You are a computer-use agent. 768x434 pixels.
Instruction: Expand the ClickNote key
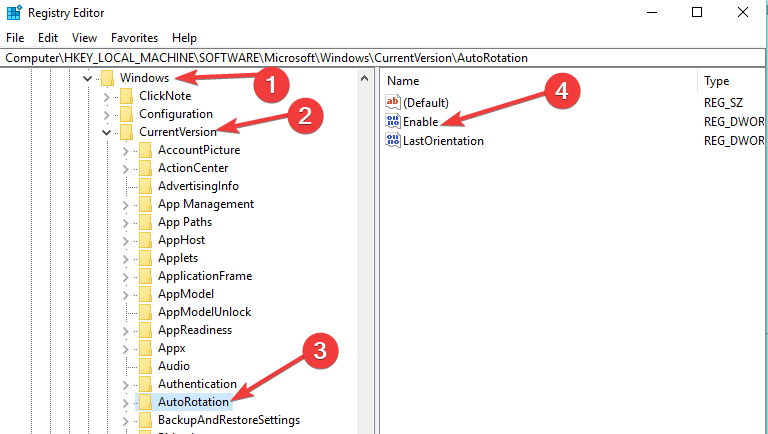click(x=106, y=96)
